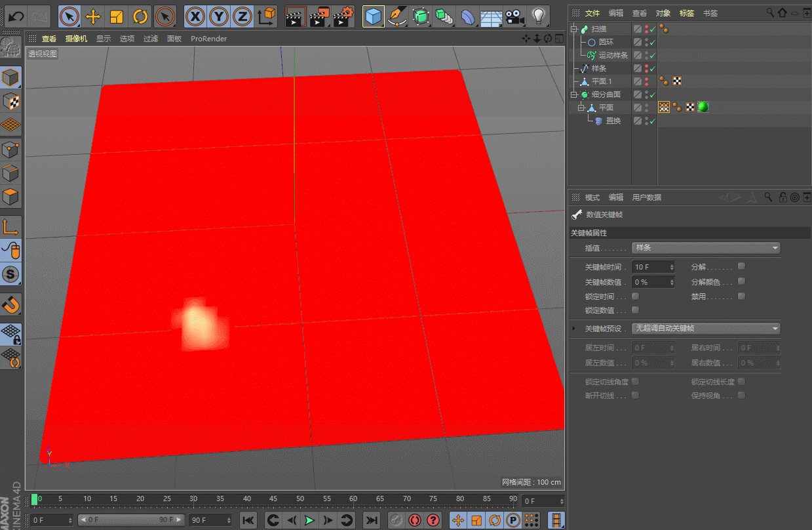Open the 对象 menu in object manager
The width and height of the screenshot is (812, 530).
(x=663, y=13)
